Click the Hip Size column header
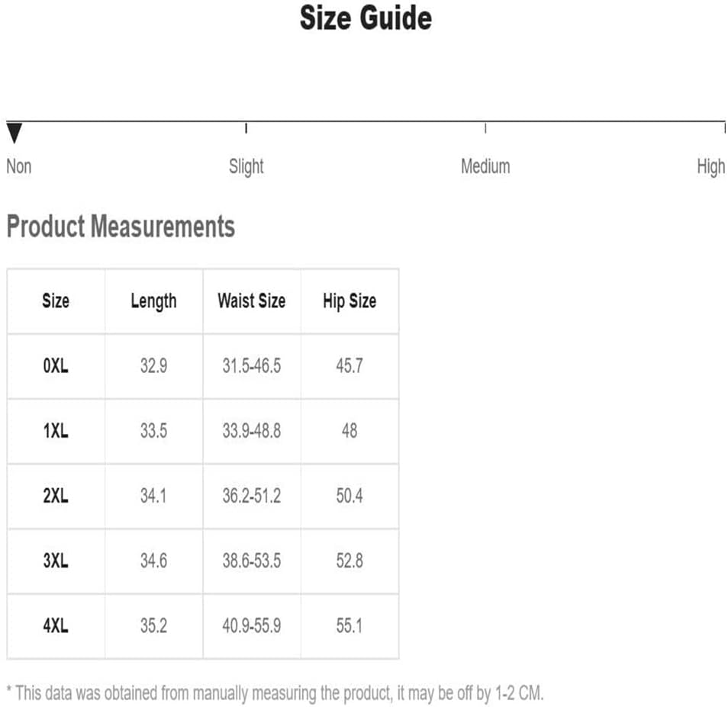 click(349, 300)
